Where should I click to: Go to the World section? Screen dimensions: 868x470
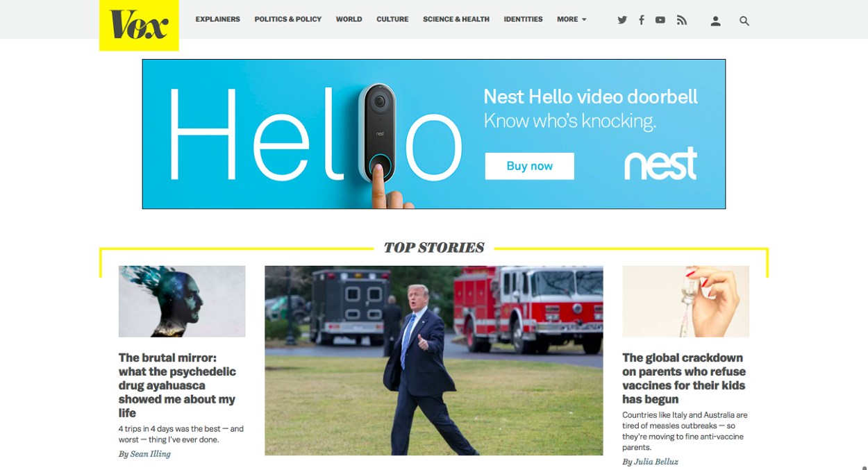tap(349, 19)
